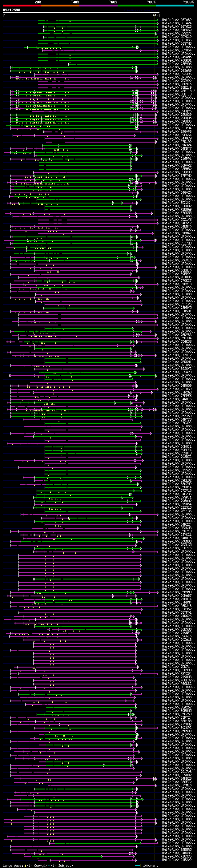This screenshot has height=868, width=197.
Task: Select hit label UniRef100_Q16PP1
Action: [177, 159]
